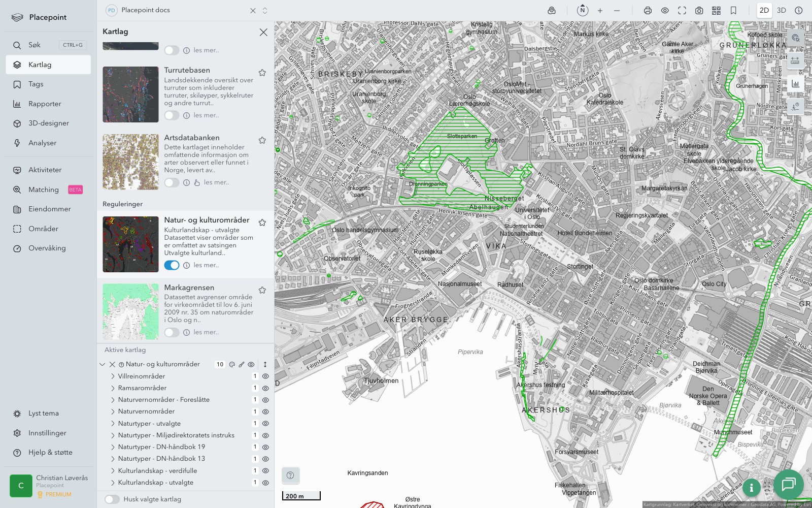Favorite the Turrutebasen layer with its star
812x508 pixels.
click(x=262, y=73)
